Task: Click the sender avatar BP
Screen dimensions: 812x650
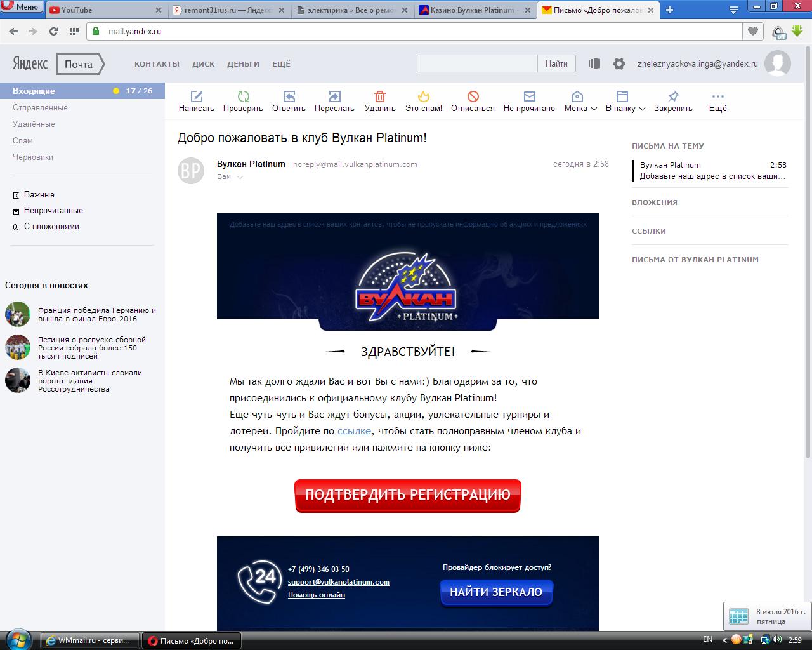Action: 190,170
